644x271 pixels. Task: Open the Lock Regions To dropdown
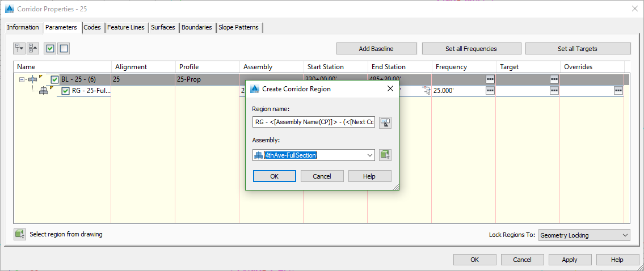(625, 235)
